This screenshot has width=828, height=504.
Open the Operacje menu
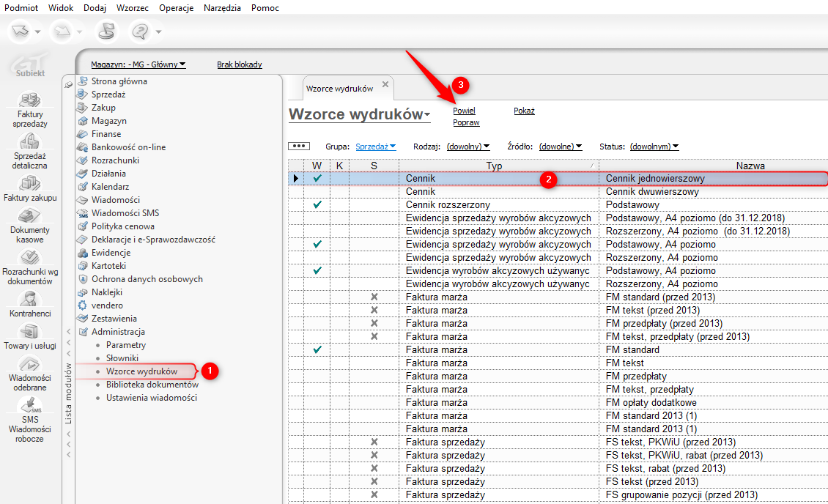(x=177, y=8)
